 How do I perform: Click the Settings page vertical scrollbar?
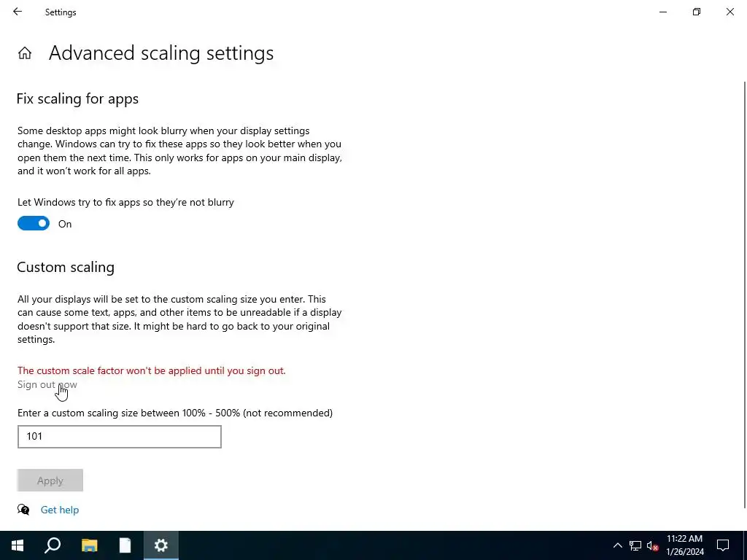coord(744,295)
